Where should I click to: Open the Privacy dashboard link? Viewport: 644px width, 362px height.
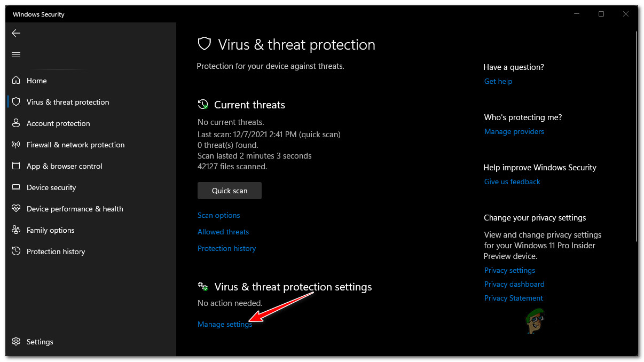pos(514,284)
